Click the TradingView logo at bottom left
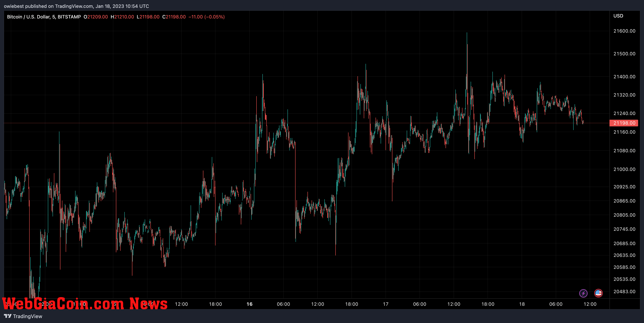 (x=8, y=316)
